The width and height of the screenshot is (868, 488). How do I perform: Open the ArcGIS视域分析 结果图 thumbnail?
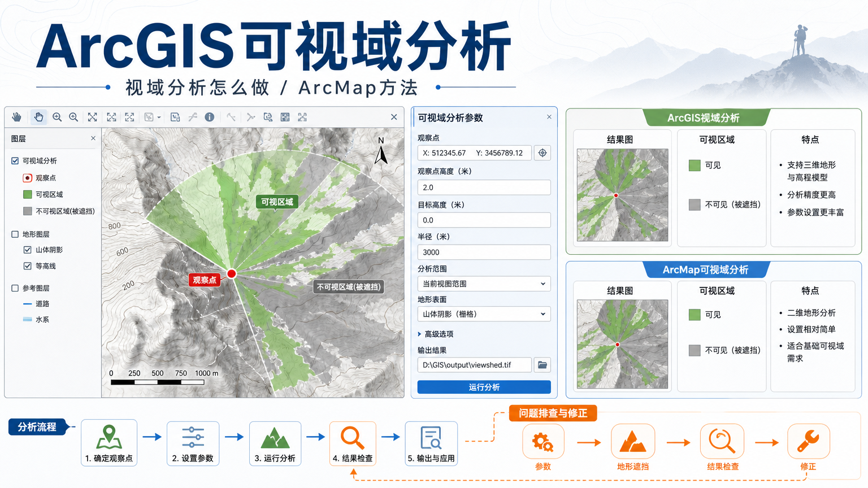(622, 195)
